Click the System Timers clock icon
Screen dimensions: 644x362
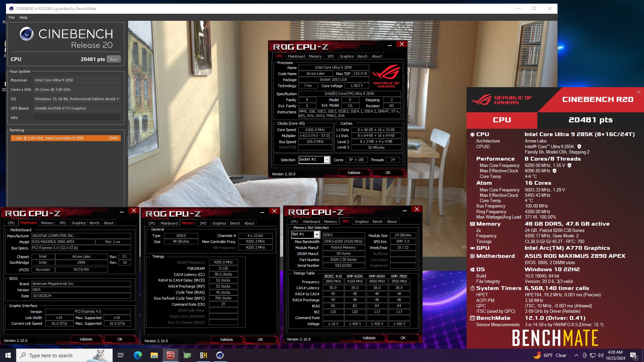[472, 288]
